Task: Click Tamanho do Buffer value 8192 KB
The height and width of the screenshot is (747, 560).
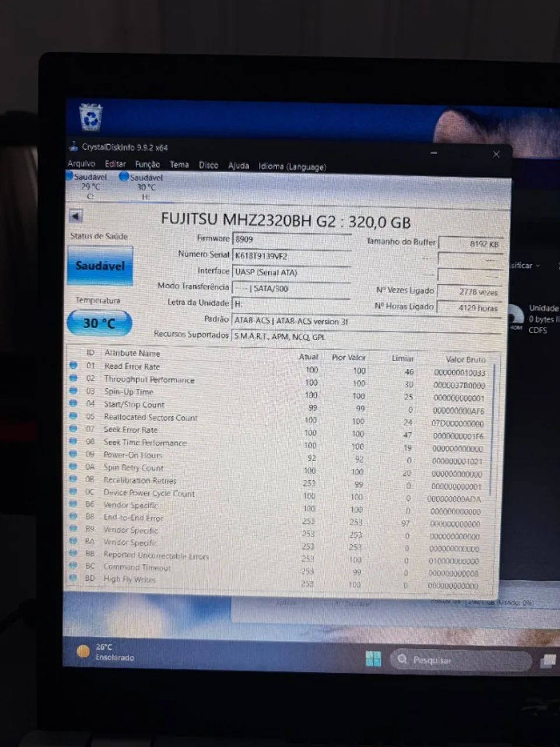Action: point(470,244)
